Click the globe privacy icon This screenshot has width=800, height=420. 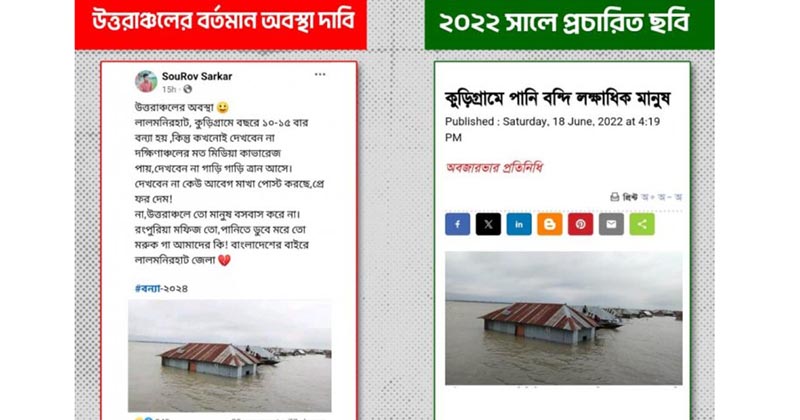[x=188, y=89]
